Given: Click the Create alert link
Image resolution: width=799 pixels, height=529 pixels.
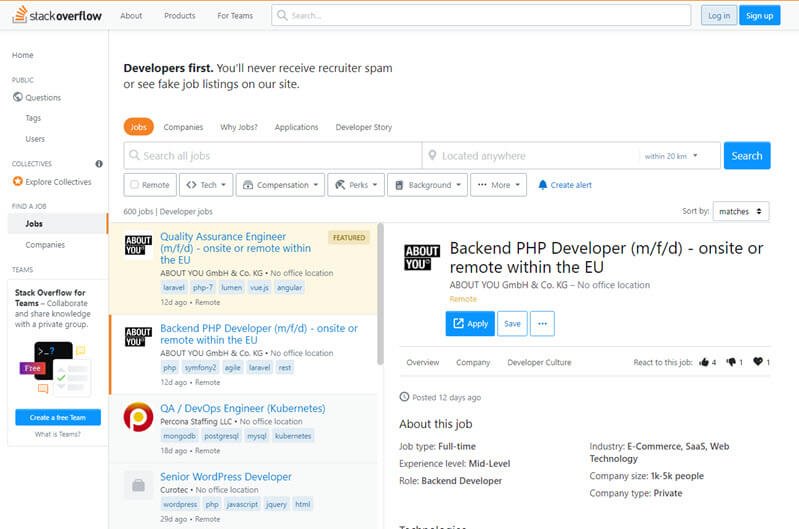Looking at the screenshot, I should (571, 184).
